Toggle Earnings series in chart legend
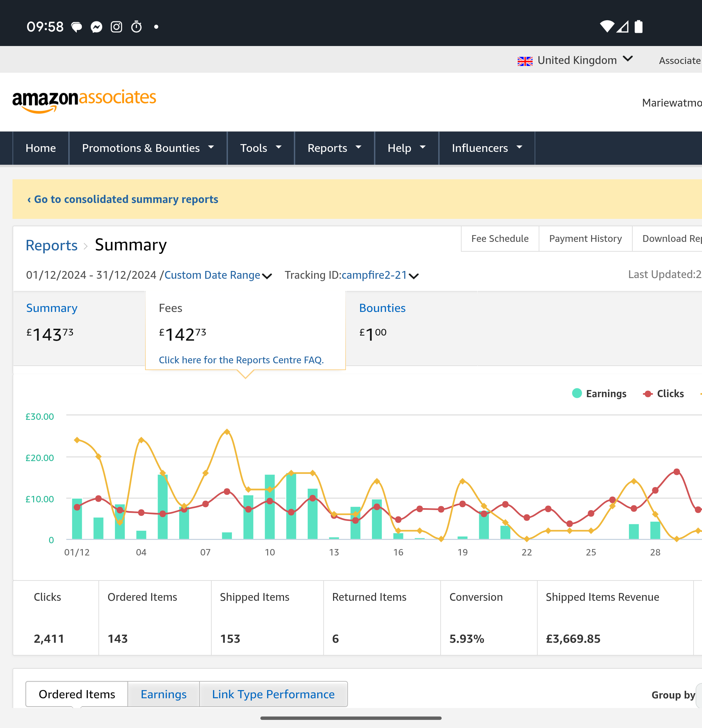702x728 pixels. (x=599, y=394)
